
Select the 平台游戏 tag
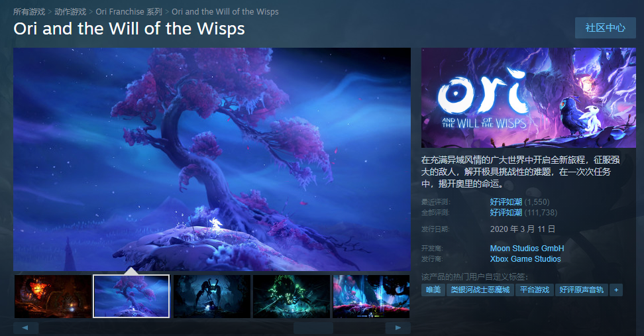click(534, 290)
